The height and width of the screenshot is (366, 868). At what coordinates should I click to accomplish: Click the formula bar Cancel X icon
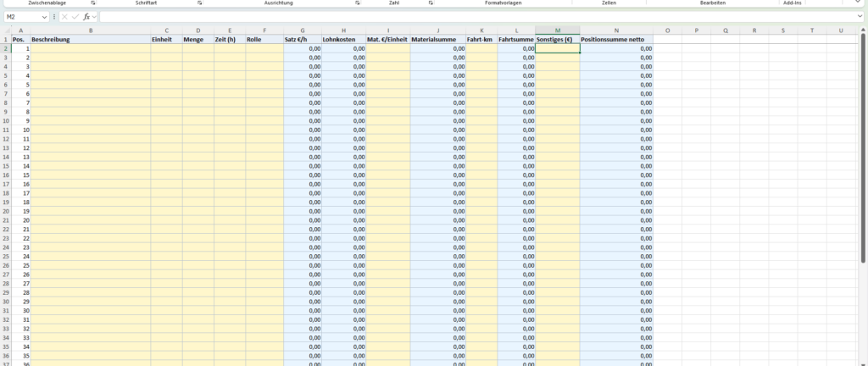(64, 17)
